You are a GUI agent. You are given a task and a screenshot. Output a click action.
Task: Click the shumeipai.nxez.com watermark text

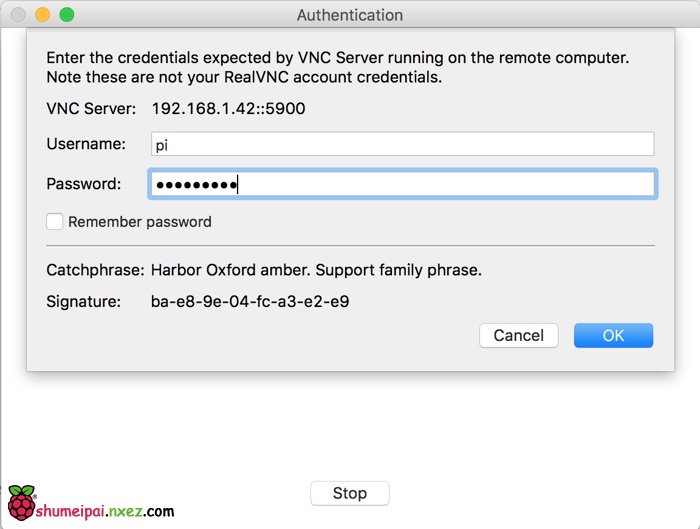coord(105,511)
